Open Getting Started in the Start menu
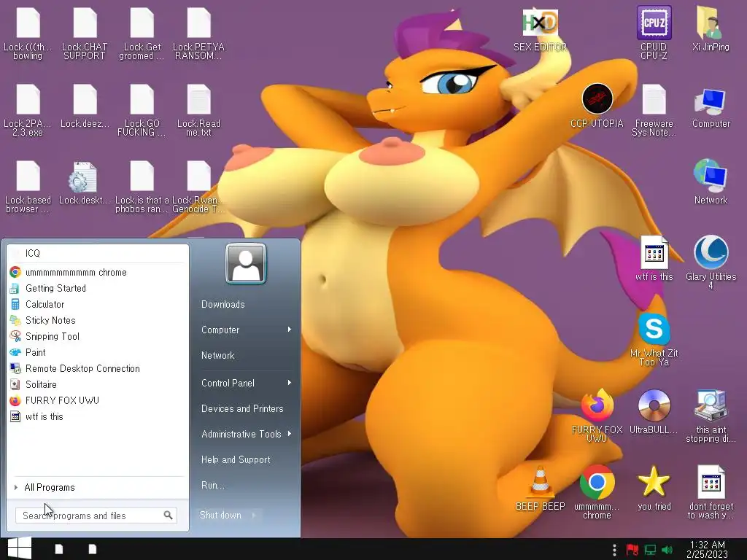747x560 pixels. click(97, 288)
